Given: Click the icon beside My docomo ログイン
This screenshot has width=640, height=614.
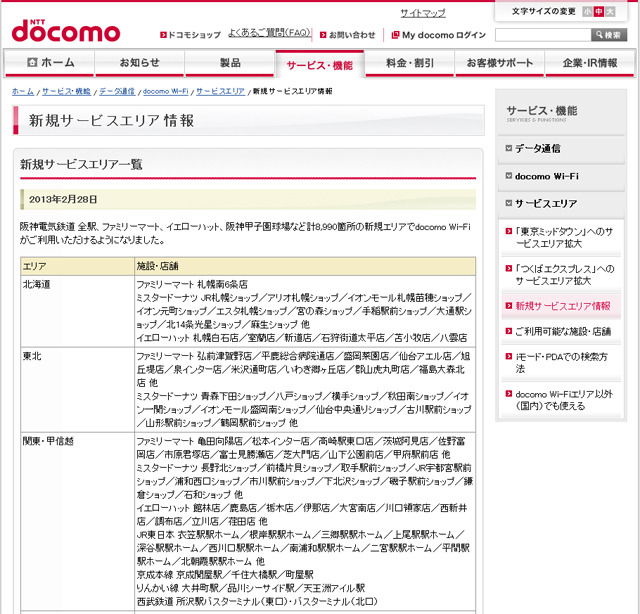Looking at the screenshot, I should click(x=395, y=35).
